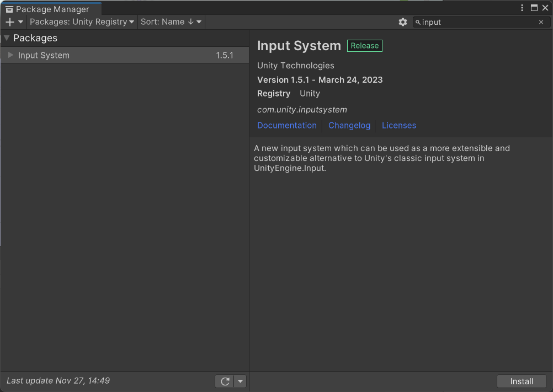Open the add package dropdown arrow
Viewport: 553px width, 392px height.
(21, 22)
